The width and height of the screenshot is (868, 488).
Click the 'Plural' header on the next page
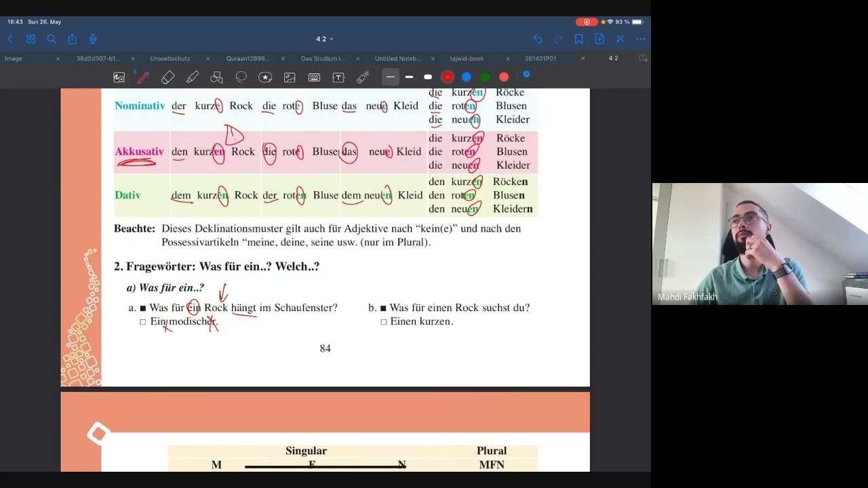click(492, 451)
